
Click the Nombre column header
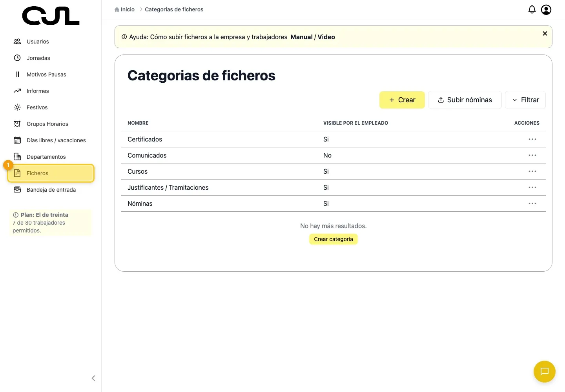point(138,123)
